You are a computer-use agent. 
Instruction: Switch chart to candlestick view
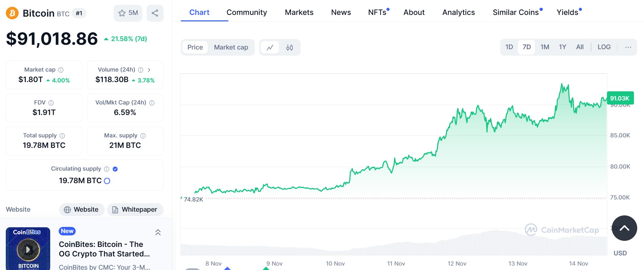pyautogui.click(x=289, y=47)
